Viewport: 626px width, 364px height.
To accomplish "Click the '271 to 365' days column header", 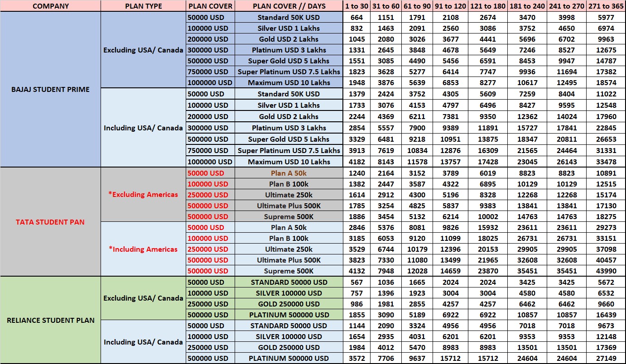I will pyautogui.click(x=606, y=6).
